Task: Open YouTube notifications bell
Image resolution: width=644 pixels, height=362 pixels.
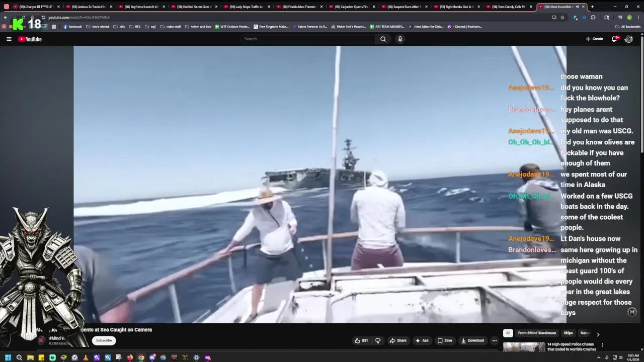Action: tap(615, 39)
